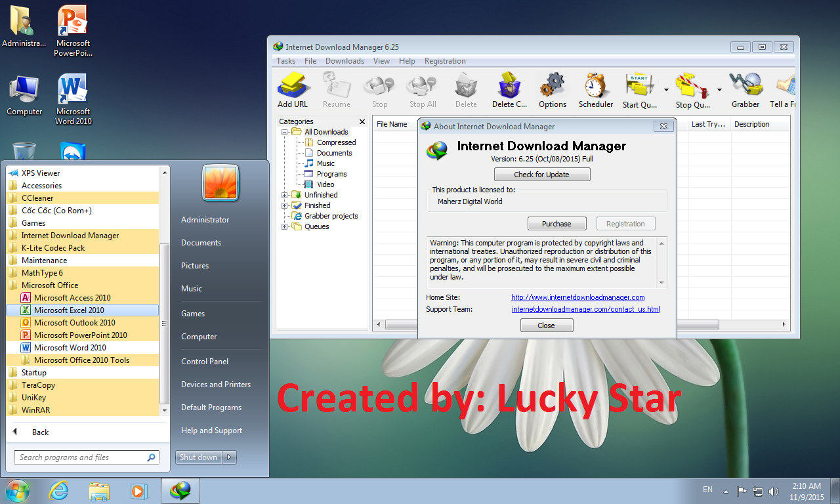Click the volume icon in system tray
Screen dimensions: 840x504
pos(773,490)
